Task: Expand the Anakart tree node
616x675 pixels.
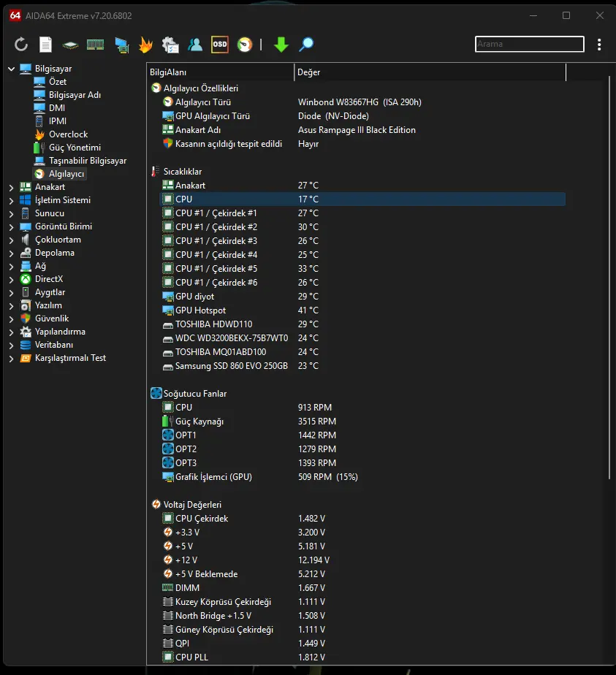Action: [11, 188]
